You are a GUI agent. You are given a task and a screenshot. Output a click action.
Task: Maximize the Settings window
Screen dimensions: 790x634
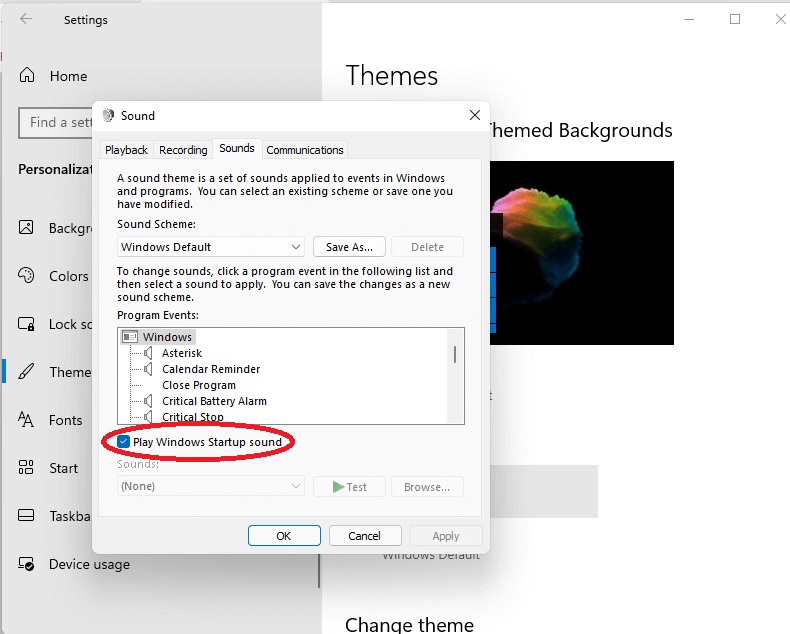pos(735,19)
